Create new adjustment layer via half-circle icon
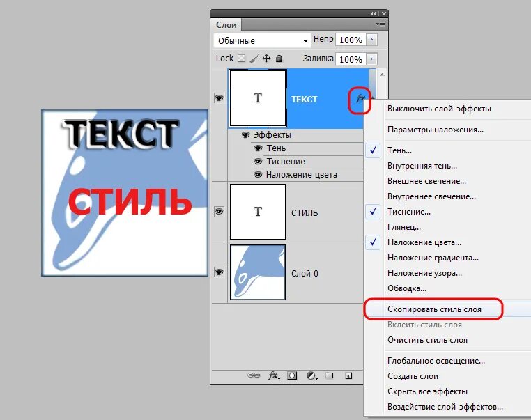 (x=311, y=375)
